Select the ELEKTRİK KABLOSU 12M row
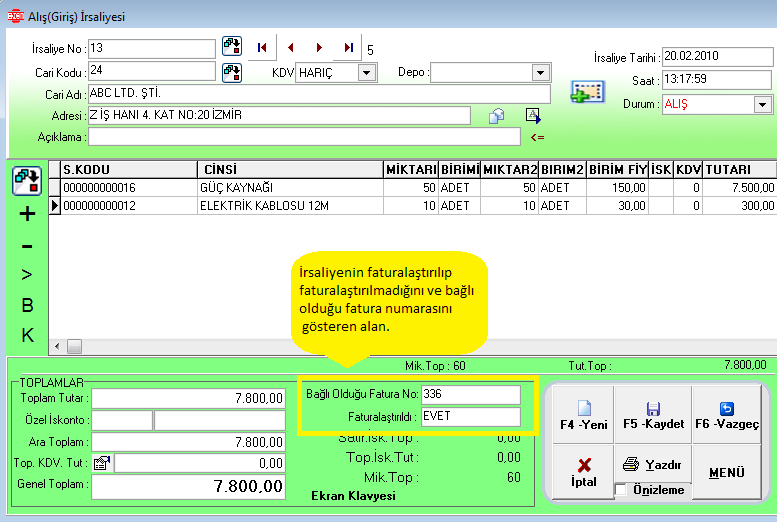 (265, 205)
